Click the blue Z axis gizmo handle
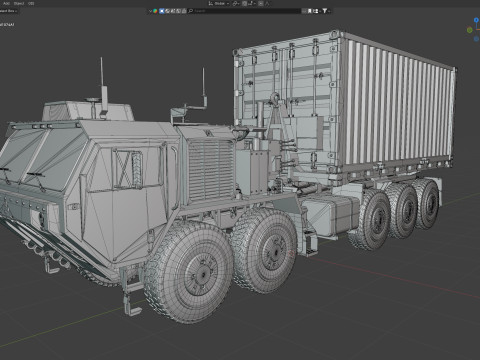Screen dimensions: 480x360 pos(477,20)
